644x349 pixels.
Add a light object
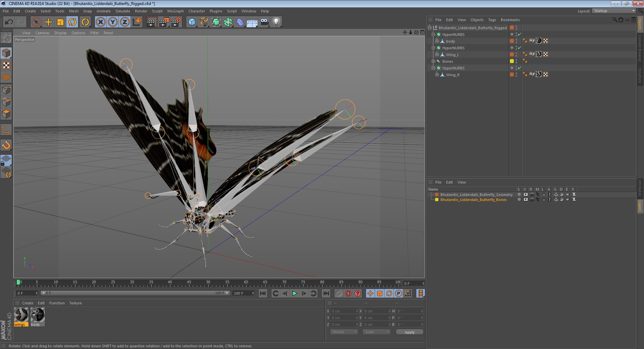(276, 22)
